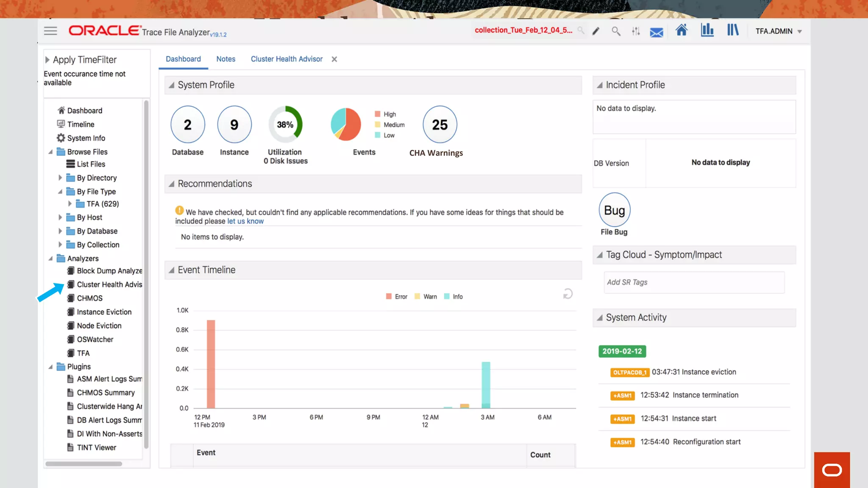Screen dimensions: 868x488
Task: Open the TFA.ADMIN user dropdown
Action: point(779,31)
